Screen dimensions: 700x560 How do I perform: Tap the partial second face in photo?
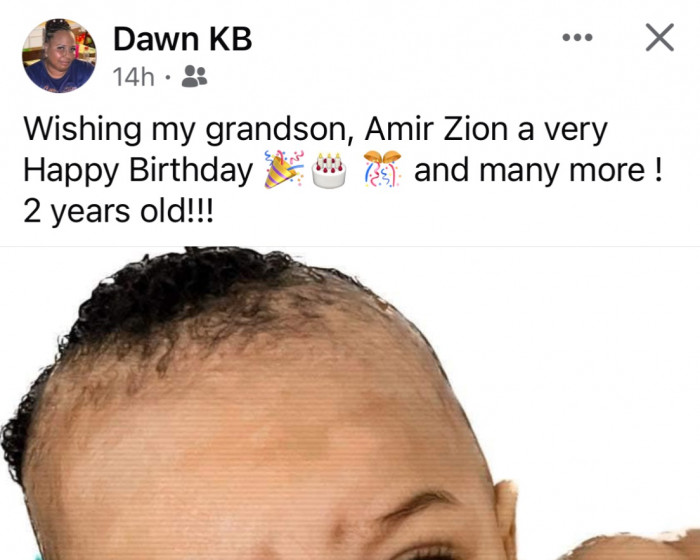tap(629, 545)
